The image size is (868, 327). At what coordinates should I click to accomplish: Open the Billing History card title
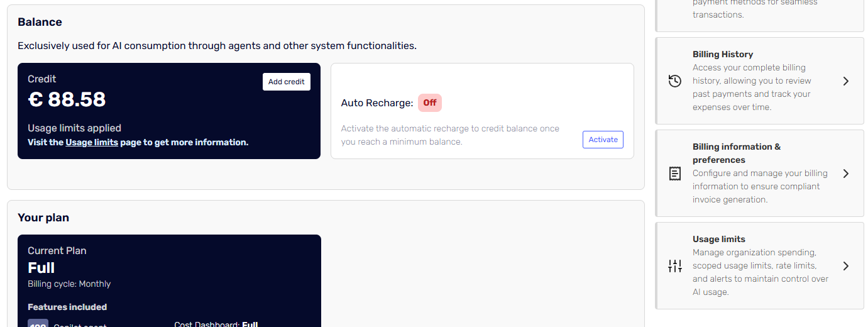pyautogui.click(x=723, y=54)
